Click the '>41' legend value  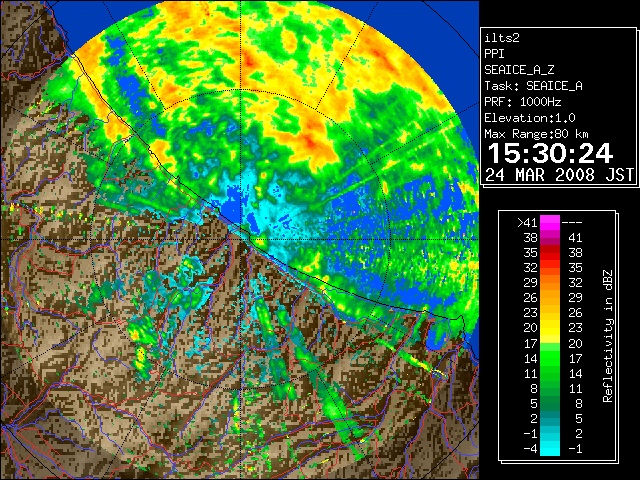pyautogui.click(x=527, y=223)
